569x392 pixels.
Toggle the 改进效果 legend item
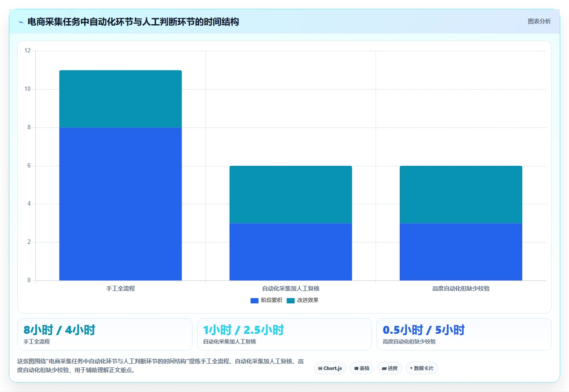point(302,300)
